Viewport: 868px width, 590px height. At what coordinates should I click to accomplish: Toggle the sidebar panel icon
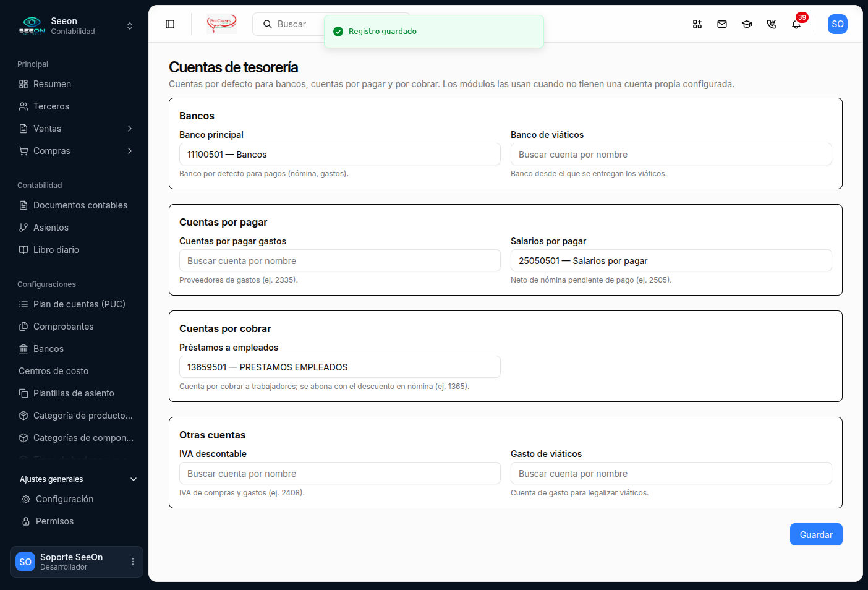[170, 24]
